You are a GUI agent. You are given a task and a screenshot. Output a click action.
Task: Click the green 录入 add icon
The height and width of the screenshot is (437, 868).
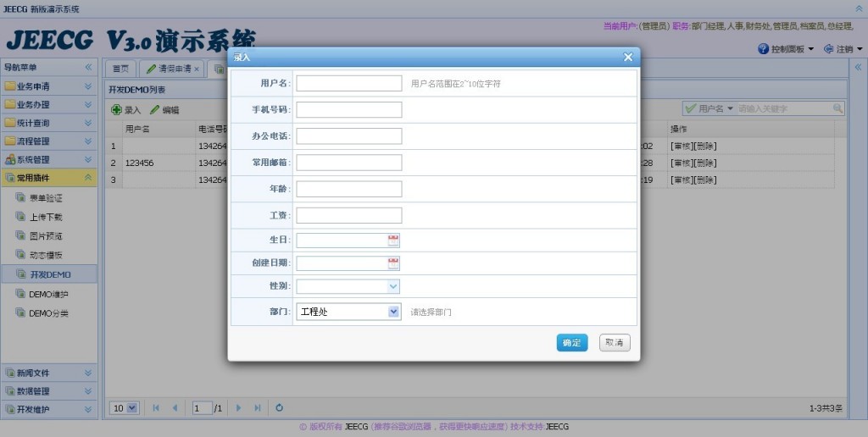tap(116, 109)
